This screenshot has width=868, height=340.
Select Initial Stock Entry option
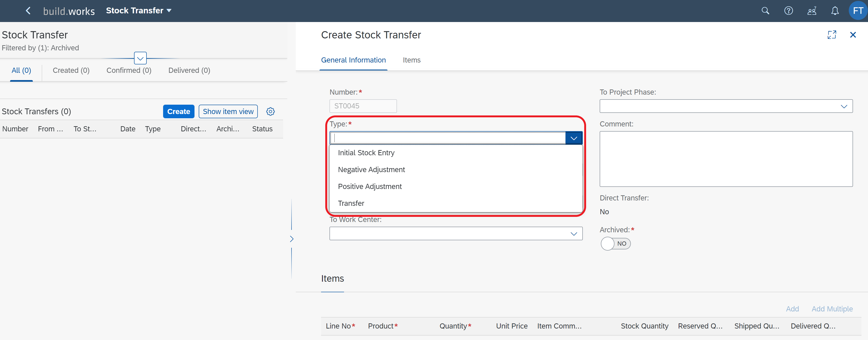coord(456,153)
